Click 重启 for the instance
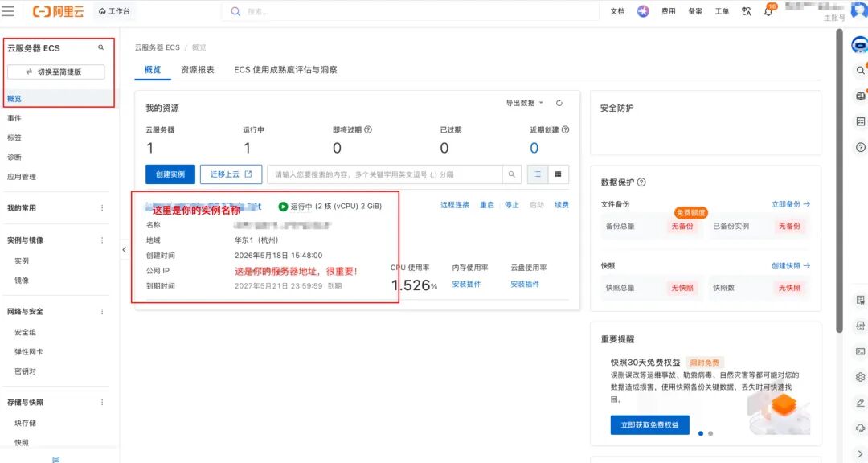The image size is (868, 463). tap(486, 205)
